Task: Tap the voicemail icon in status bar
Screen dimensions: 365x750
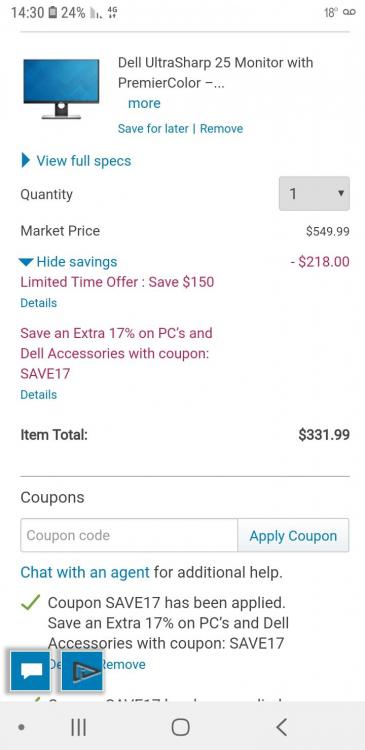Action: click(349, 12)
